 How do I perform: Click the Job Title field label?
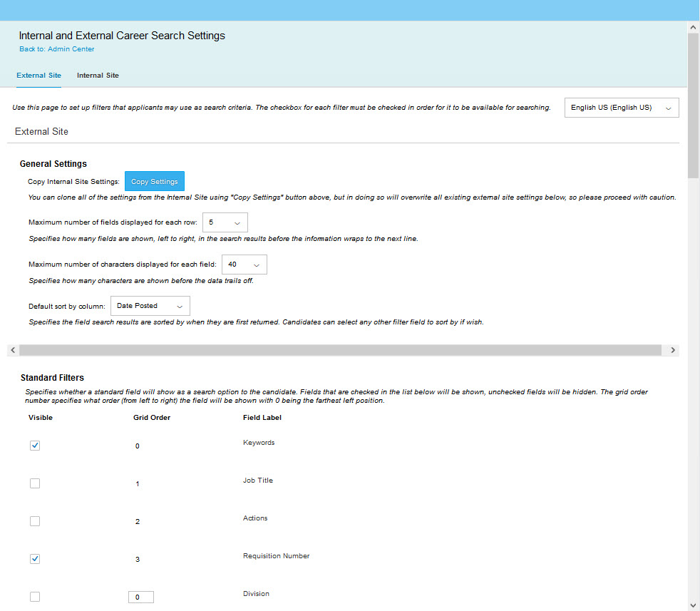point(258,481)
